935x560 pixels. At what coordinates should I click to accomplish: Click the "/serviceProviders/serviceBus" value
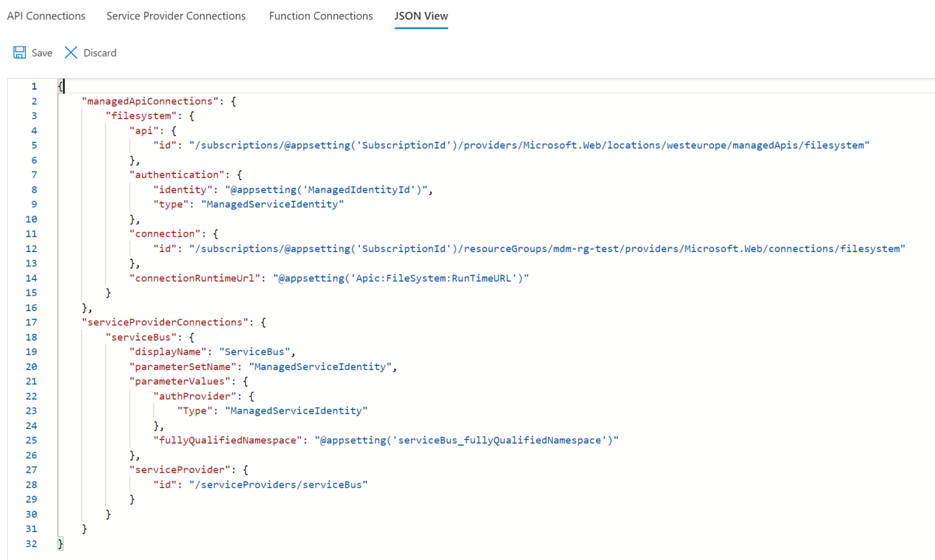point(278,485)
